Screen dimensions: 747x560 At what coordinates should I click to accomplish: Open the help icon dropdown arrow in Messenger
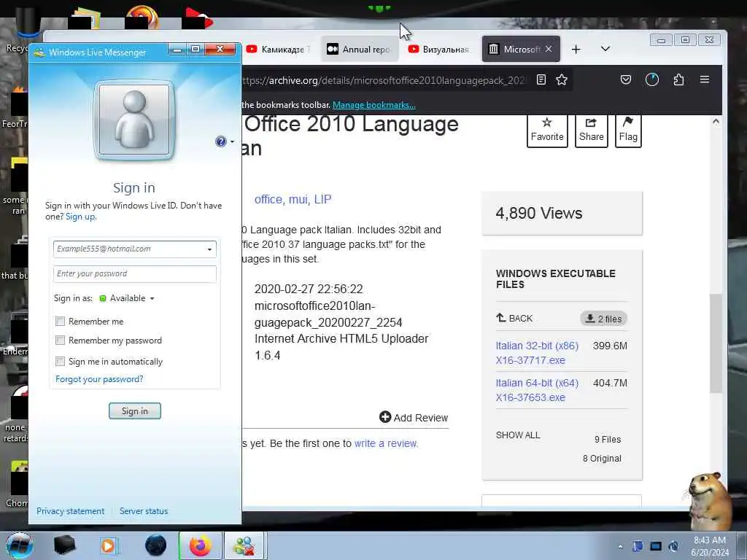coord(232,142)
